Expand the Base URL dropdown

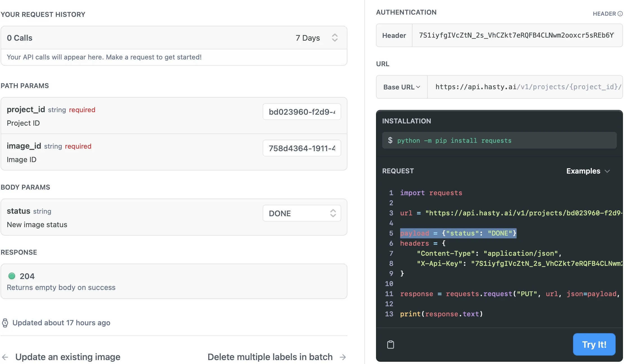click(x=402, y=87)
